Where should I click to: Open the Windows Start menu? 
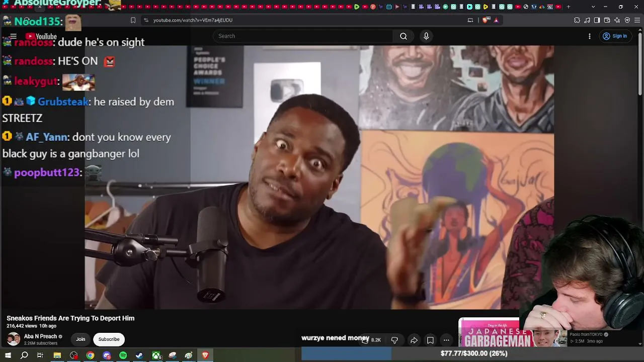pos(8,355)
